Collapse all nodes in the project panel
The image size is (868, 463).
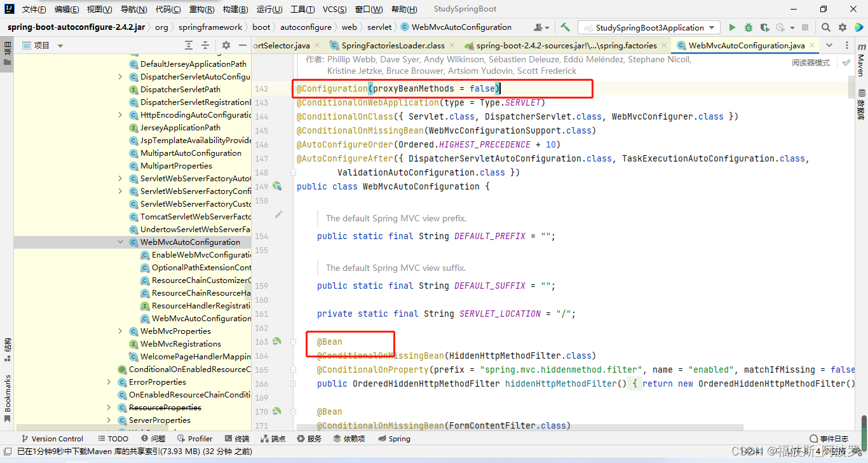(x=205, y=45)
